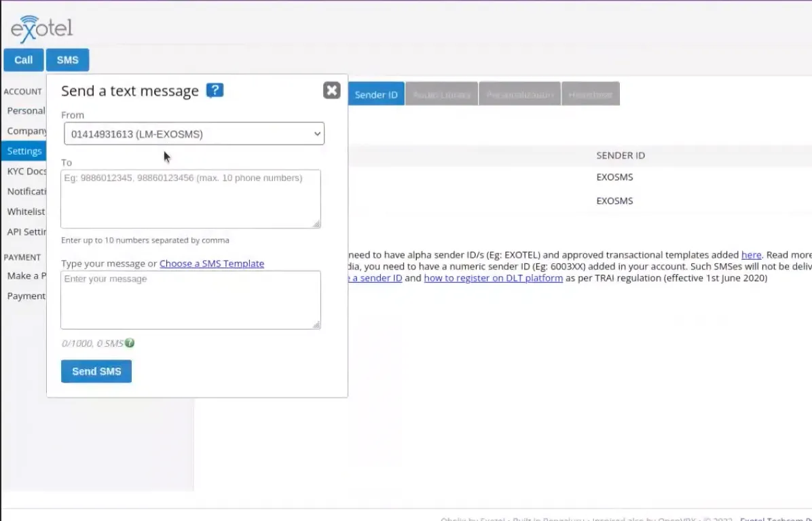This screenshot has width=812, height=521.
Task: Switch to the Heartbeat tab
Action: pyautogui.click(x=591, y=95)
